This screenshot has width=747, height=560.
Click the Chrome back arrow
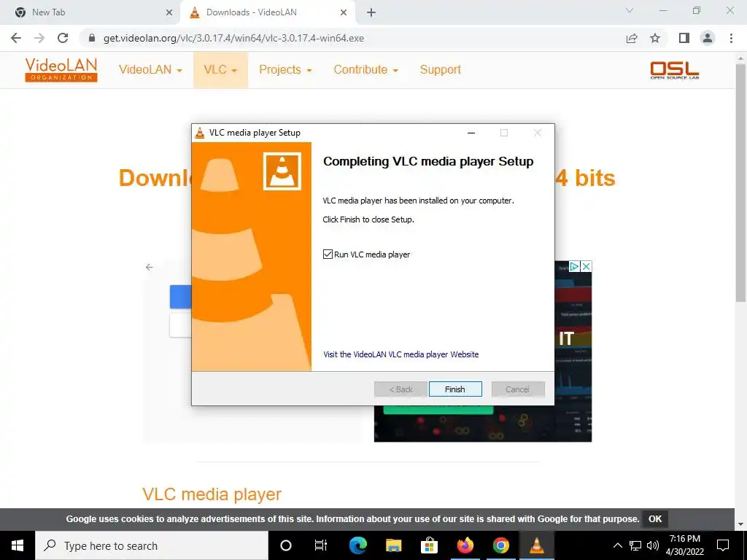click(16, 38)
